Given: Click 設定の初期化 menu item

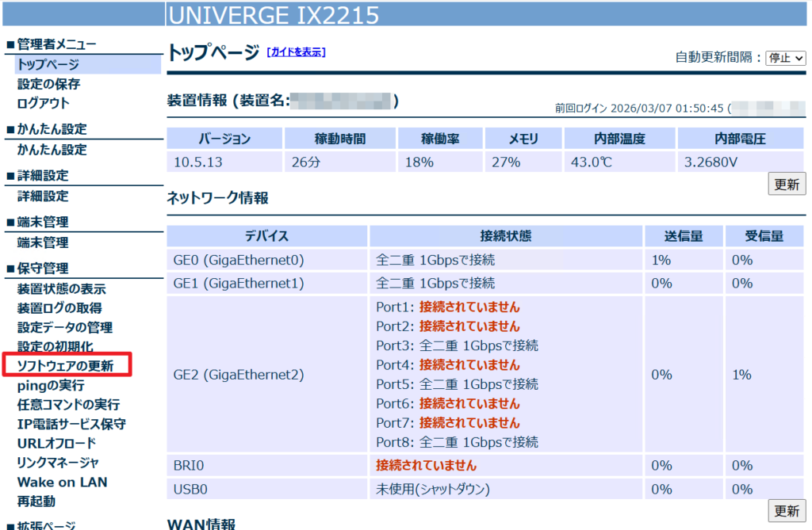Looking at the screenshot, I should (x=55, y=346).
